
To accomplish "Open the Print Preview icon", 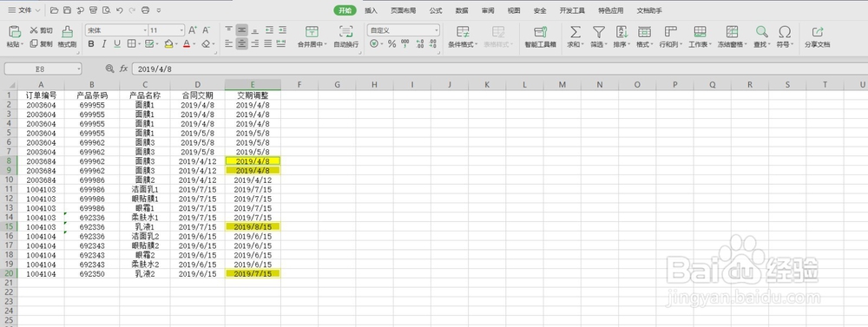I will tap(106, 10).
